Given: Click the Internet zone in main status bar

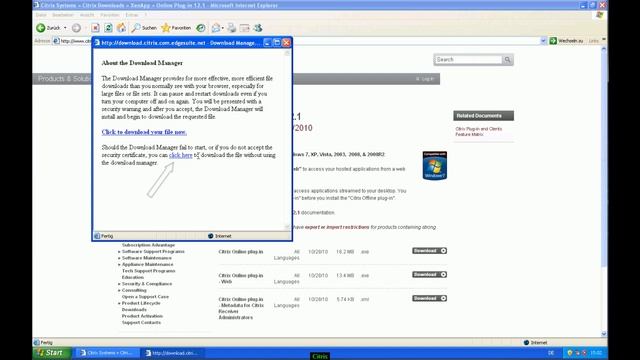Looking at the screenshot, I should click(x=535, y=342).
